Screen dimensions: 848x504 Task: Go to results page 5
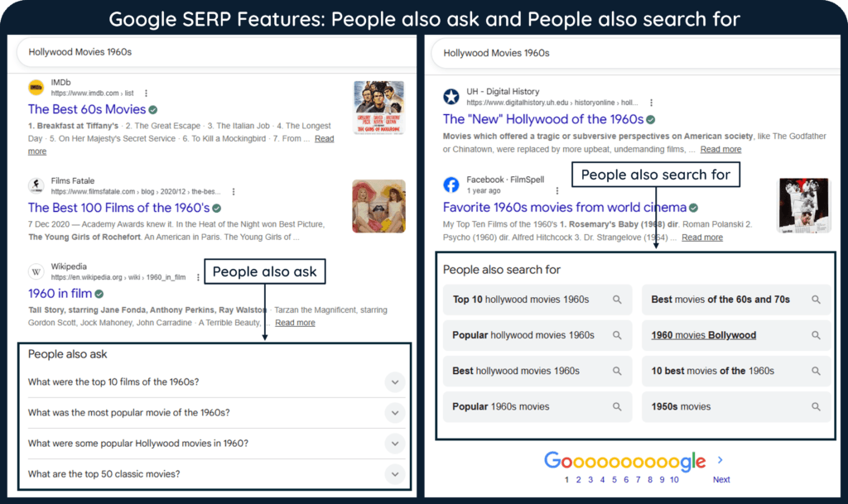pyautogui.click(x=614, y=480)
